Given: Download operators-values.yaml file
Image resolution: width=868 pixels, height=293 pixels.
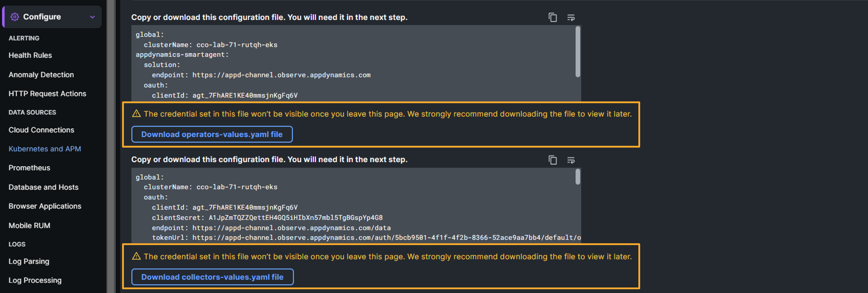Looking at the screenshot, I should pos(212,134).
